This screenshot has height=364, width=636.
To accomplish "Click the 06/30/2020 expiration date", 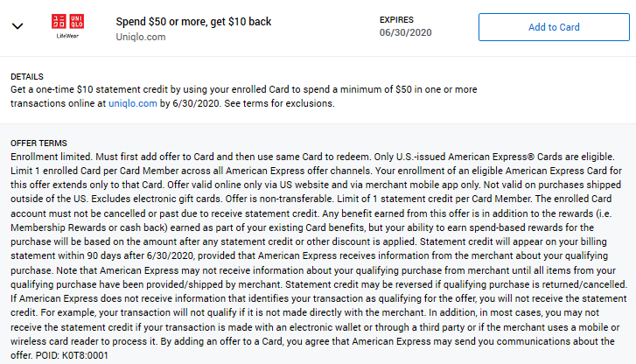I will (405, 32).
